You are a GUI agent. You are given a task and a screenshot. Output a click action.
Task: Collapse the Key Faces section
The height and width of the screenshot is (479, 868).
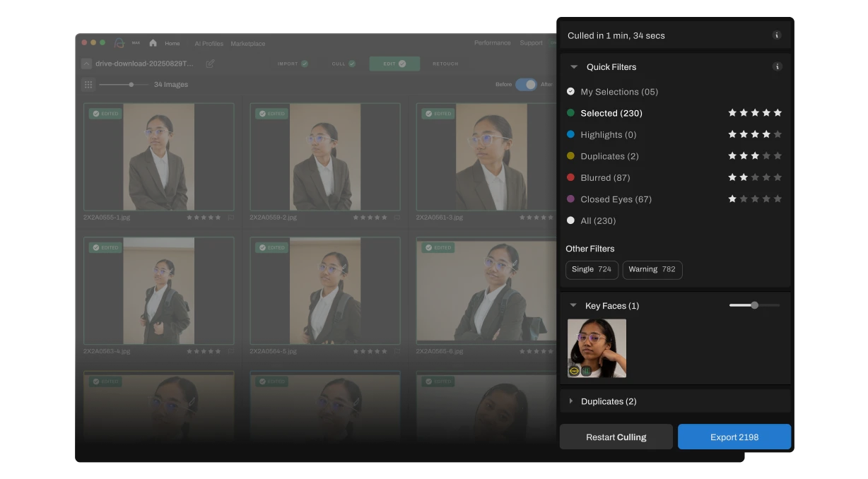[573, 306]
